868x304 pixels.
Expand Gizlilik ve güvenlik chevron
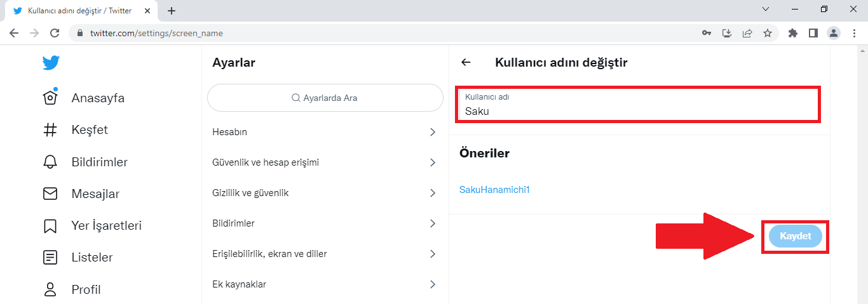[433, 193]
